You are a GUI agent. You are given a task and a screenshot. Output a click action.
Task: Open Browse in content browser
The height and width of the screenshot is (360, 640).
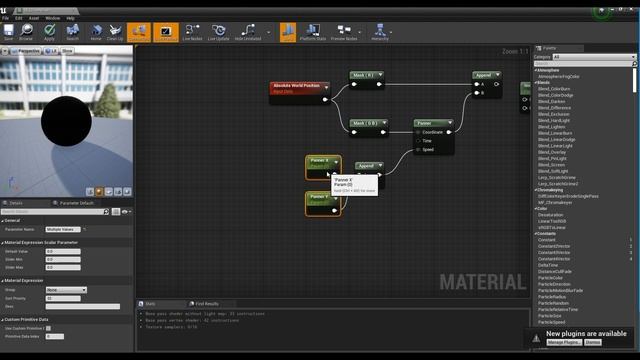click(26, 32)
